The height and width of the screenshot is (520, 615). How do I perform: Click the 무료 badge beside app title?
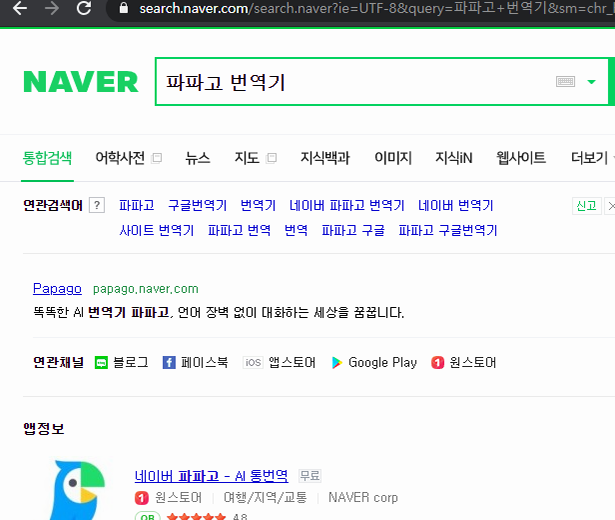[310, 476]
